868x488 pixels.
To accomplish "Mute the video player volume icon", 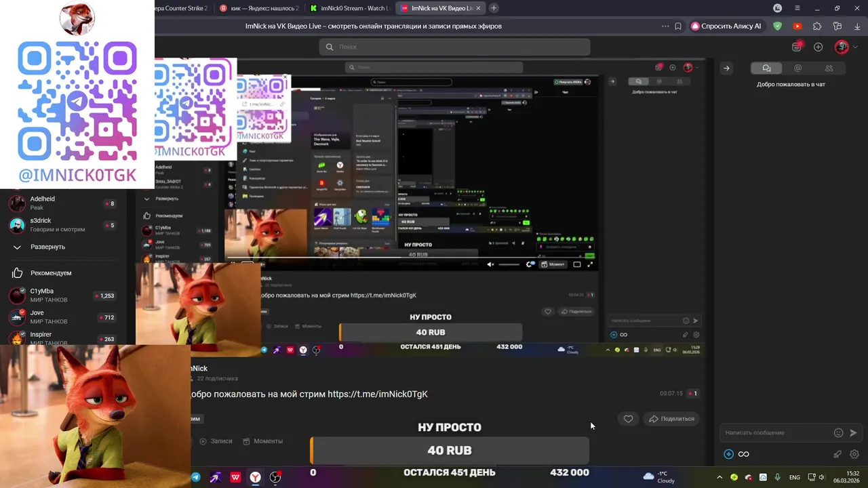I will point(490,264).
